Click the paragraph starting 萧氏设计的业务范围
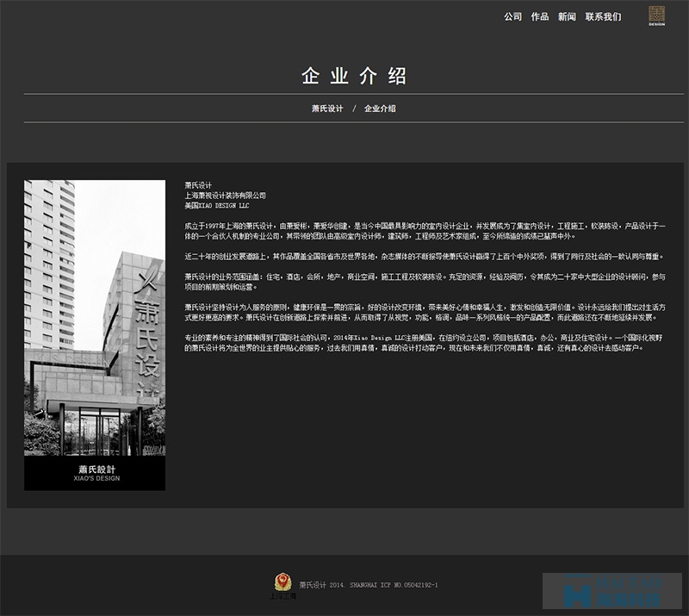The height and width of the screenshot is (616, 689). 425,282
